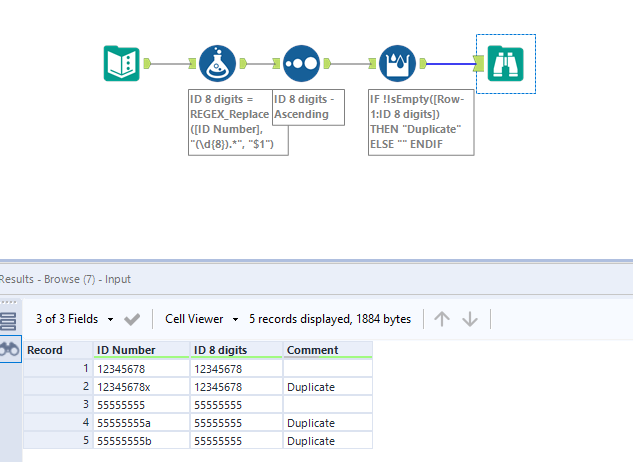Apply field selection with checkmark icon
The width and height of the screenshot is (633, 462).
coord(132,319)
